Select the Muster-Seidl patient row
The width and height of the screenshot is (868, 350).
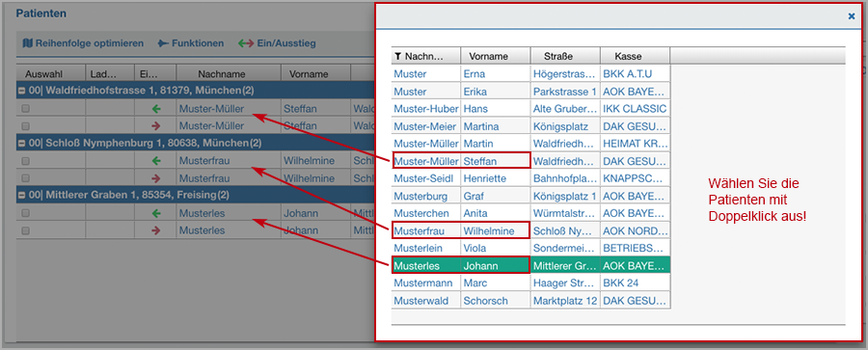point(530,178)
